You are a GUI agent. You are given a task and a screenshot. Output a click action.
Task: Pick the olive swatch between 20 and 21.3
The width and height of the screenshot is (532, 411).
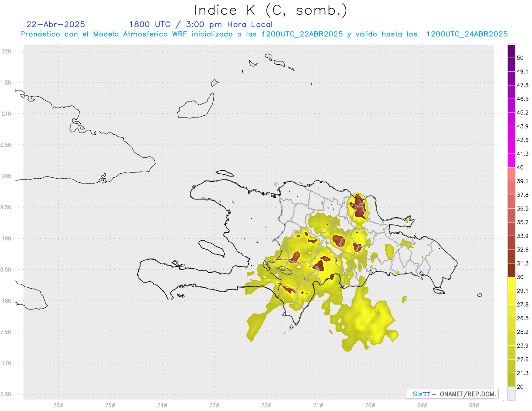tap(511, 380)
